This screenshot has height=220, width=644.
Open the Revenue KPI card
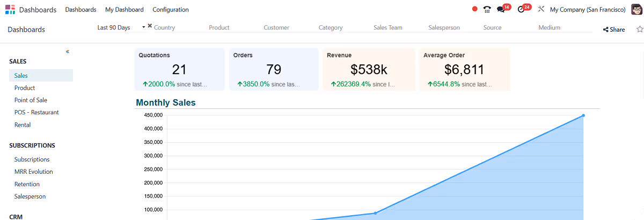point(369,70)
